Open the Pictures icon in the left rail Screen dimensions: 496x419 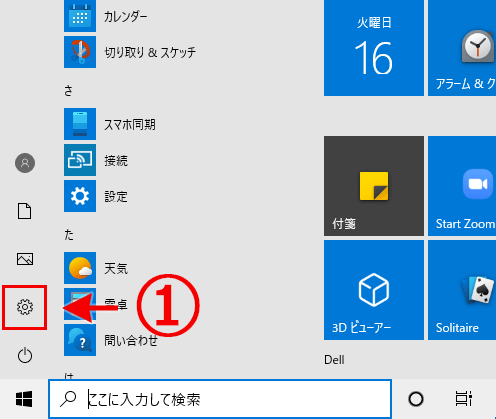pos(25,259)
